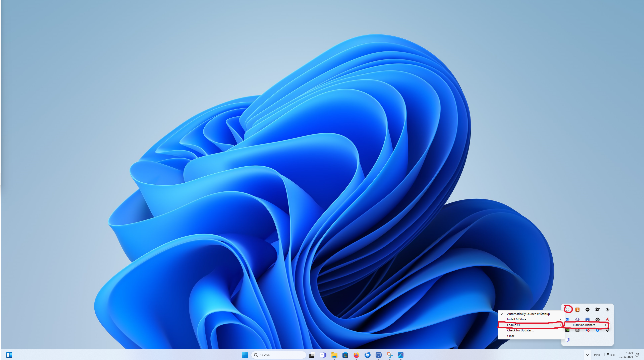Click the Bluetooth tray icon
This screenshot has height=360, width=644.
point(598,330)
